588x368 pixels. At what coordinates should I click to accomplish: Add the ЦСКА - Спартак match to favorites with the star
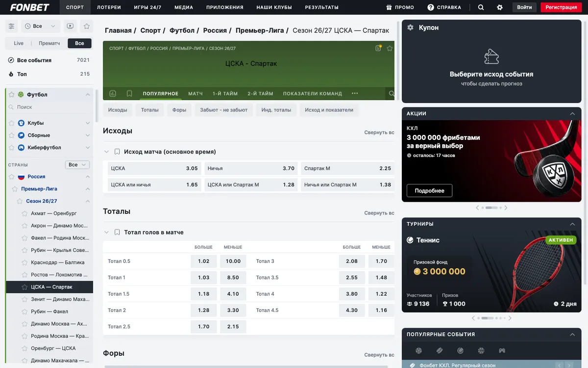(x=390, y=48)
